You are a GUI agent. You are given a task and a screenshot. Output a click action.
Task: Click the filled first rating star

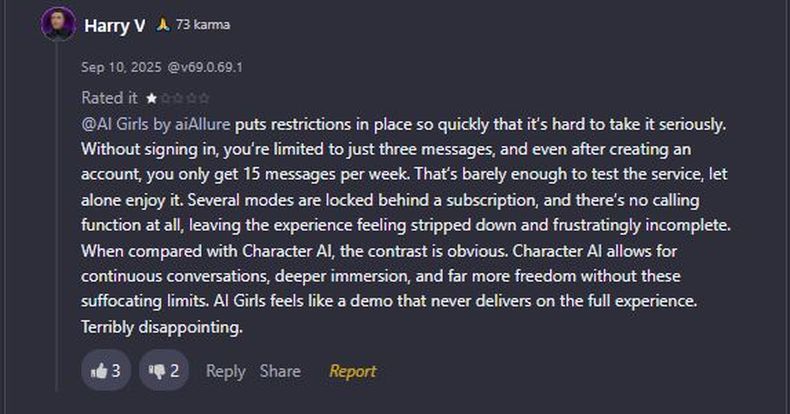[151, 98]
